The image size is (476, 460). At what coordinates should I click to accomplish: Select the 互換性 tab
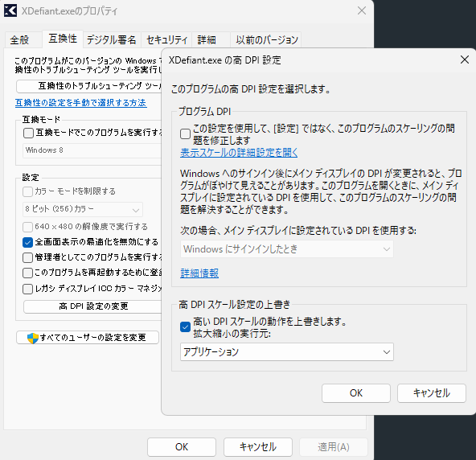[x=63, y=39]
